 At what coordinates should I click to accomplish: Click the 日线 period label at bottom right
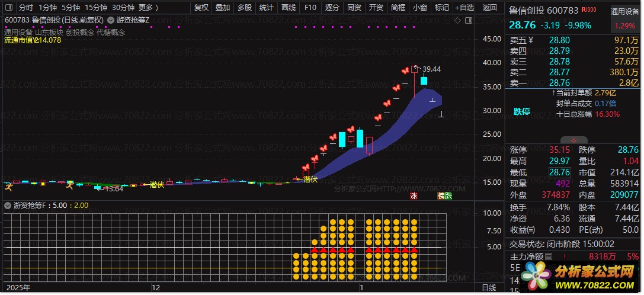pyautogui.click(x=489, y=288)
